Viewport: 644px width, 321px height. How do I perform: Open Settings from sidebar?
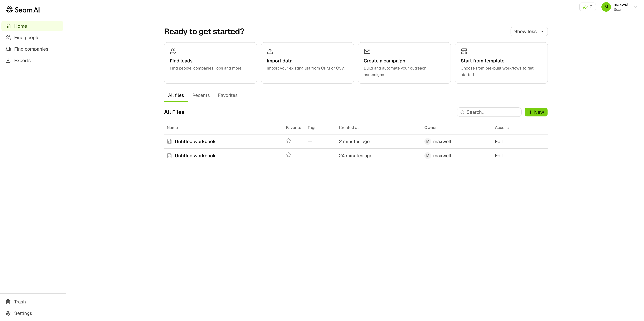coord(23,313)
